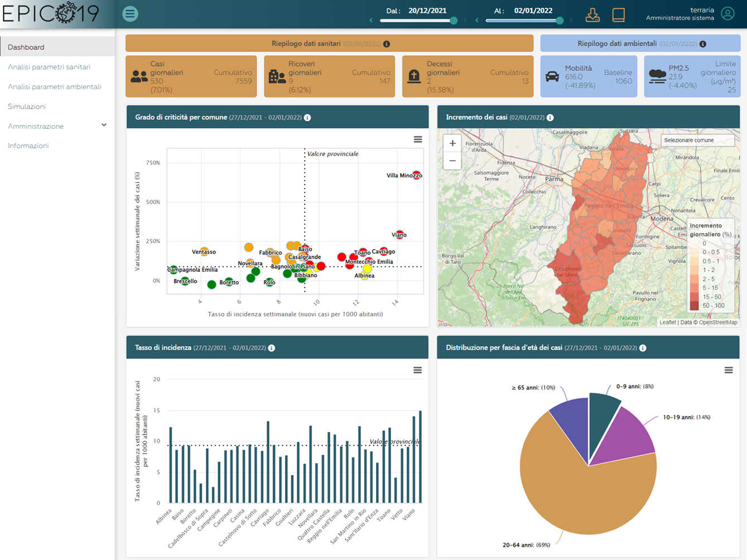Screen dimensions: 747x560
Task: Click info icon beside Tasso di incidenza
Action: [272, 348]
